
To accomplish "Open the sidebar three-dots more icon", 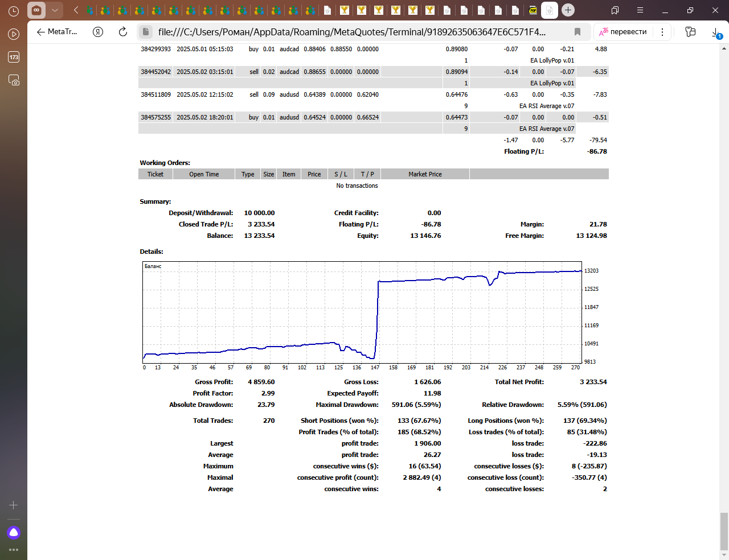I will point(14,550).
